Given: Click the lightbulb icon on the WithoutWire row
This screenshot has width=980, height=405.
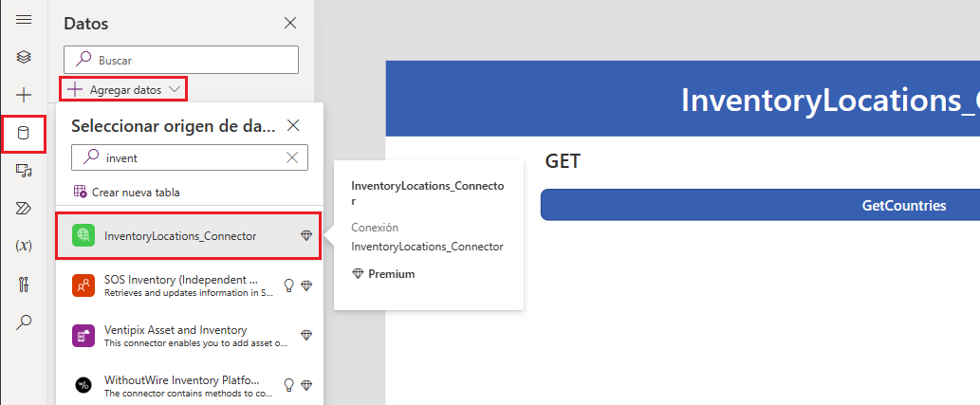Looking at the screenshot, I should 288,384.
